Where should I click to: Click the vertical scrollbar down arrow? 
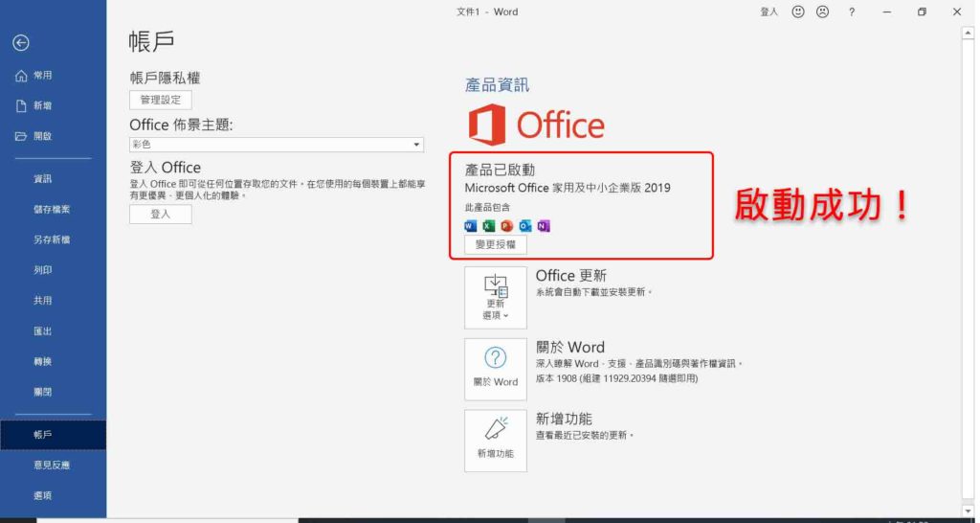[x=969, y=512]
